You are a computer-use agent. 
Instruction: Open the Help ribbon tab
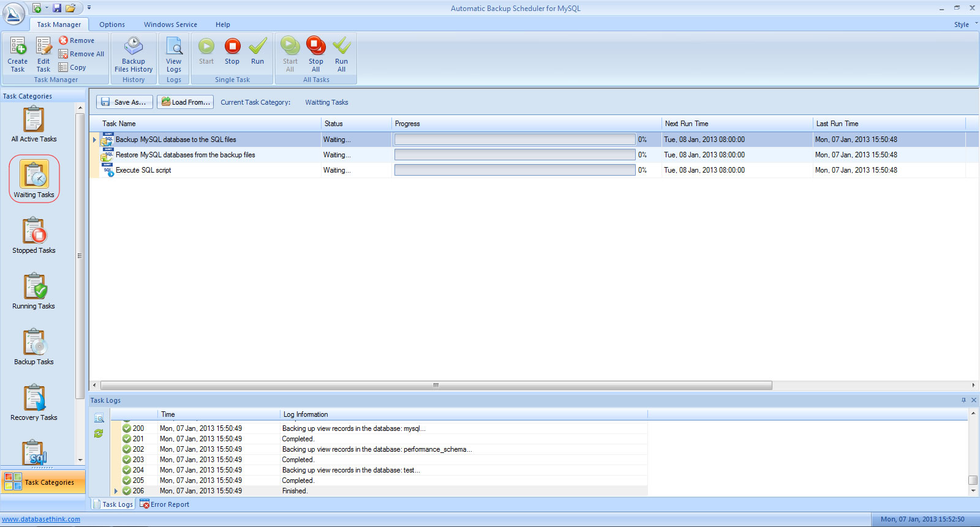point(223,24)
